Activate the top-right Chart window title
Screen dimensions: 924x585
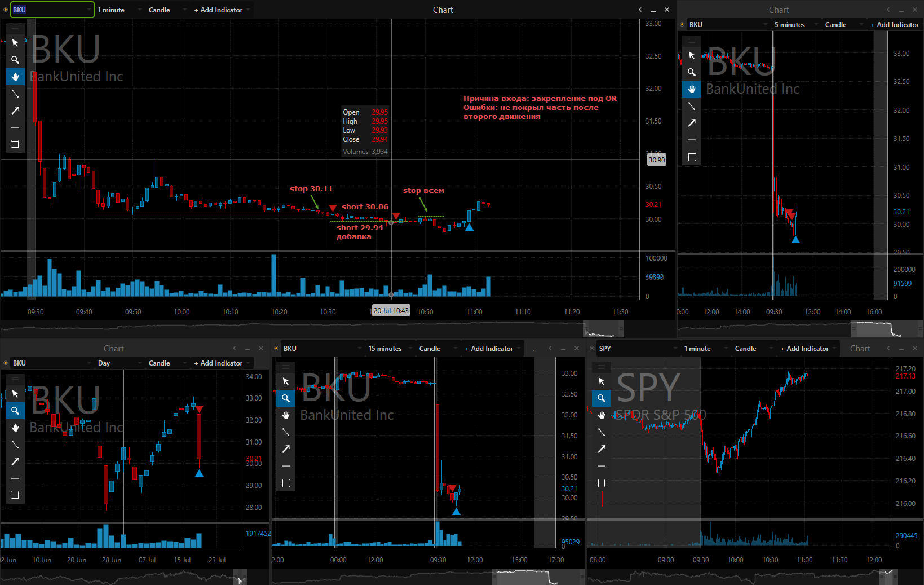coord(779,10)
